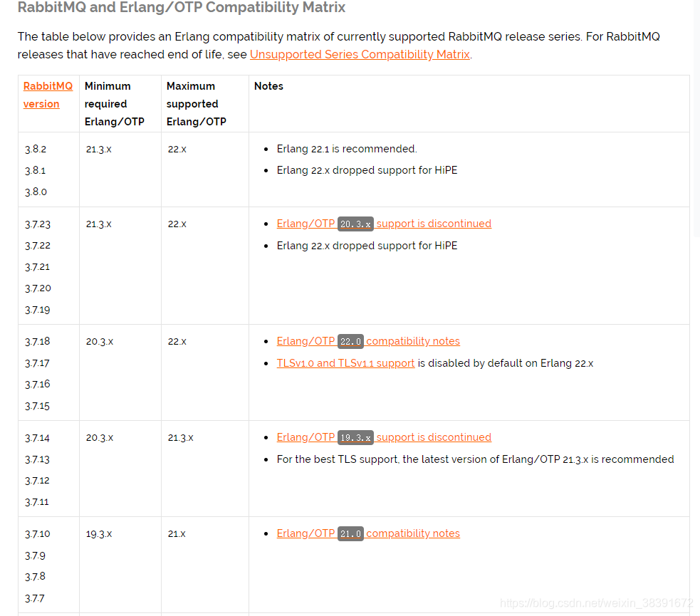Select version 3.7.20 in the table

[x=38, y=288]
